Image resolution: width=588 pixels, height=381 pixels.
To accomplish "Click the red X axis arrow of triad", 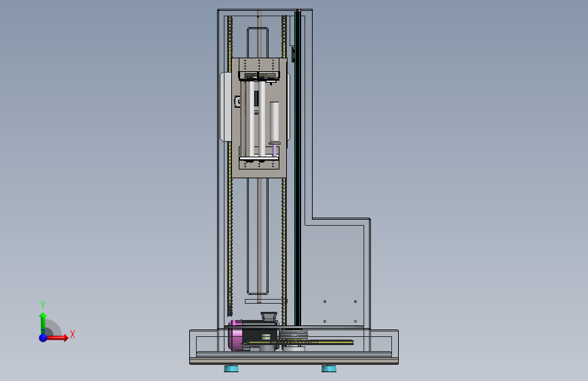I will coord(58,338).
